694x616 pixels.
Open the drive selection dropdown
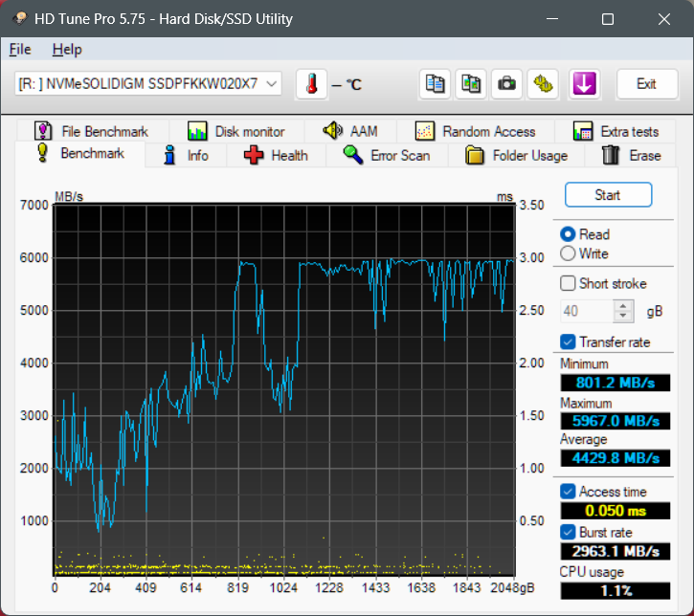[x=272, y=83]
